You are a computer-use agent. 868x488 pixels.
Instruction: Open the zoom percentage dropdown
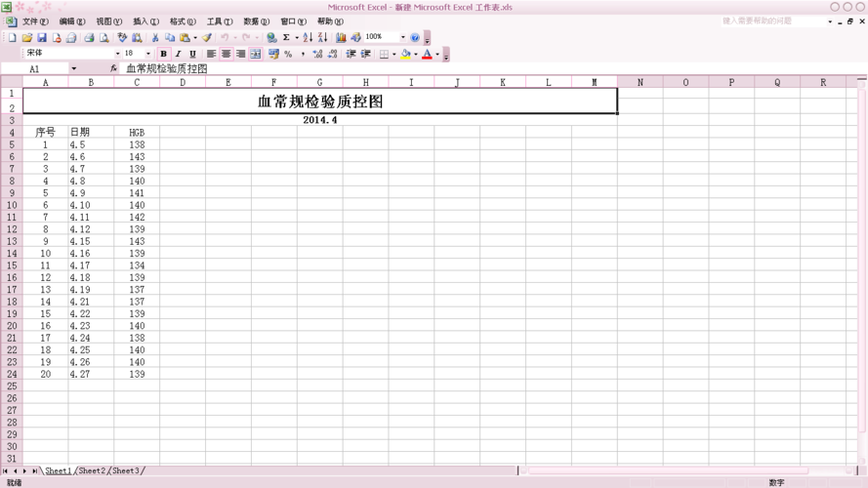coord(402,38)
